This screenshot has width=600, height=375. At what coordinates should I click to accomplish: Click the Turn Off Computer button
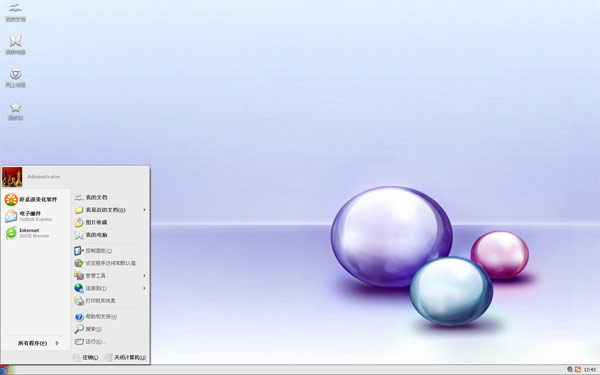126,357
